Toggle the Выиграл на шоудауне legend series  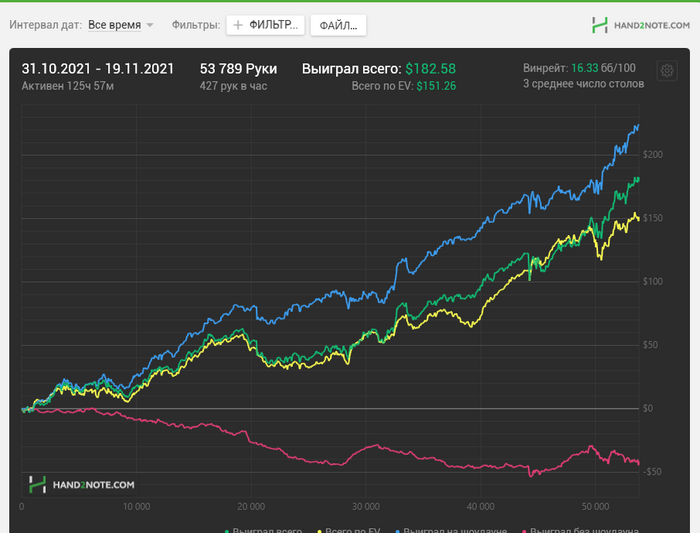[451, 530]
